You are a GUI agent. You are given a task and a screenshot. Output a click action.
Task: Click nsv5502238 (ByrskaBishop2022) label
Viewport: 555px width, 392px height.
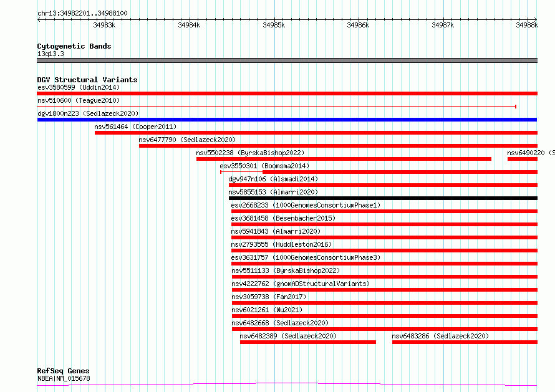(250, 153)
